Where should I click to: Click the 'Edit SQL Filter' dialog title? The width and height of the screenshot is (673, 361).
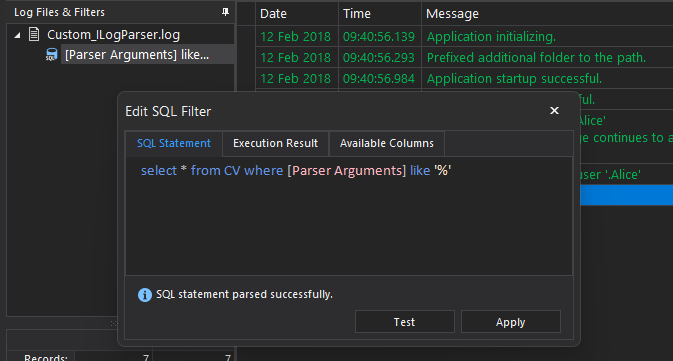point(168,111)
